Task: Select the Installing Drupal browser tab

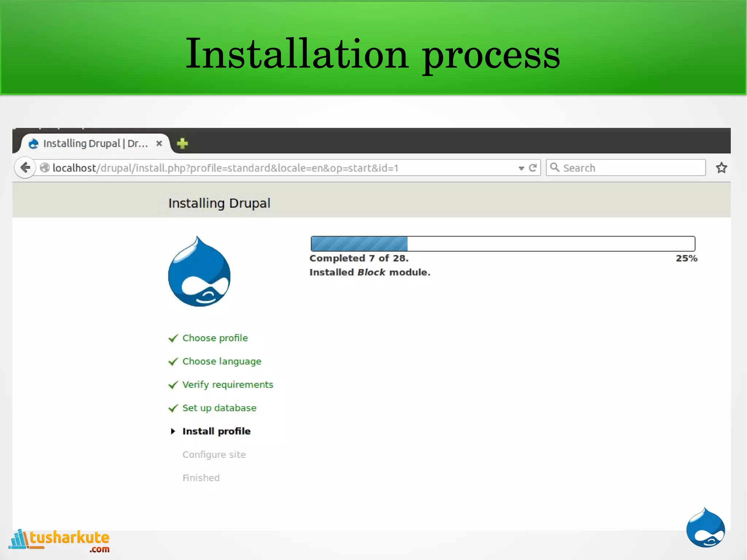Action: pos(96,143)
